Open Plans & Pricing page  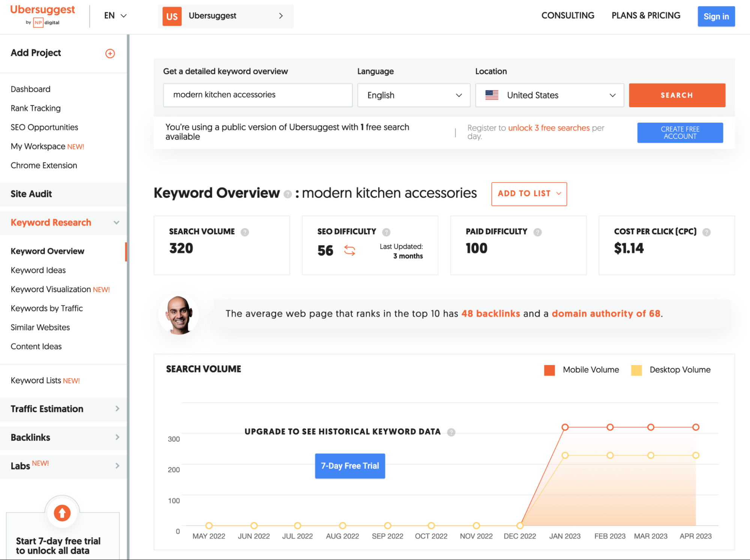click(646, 16)
